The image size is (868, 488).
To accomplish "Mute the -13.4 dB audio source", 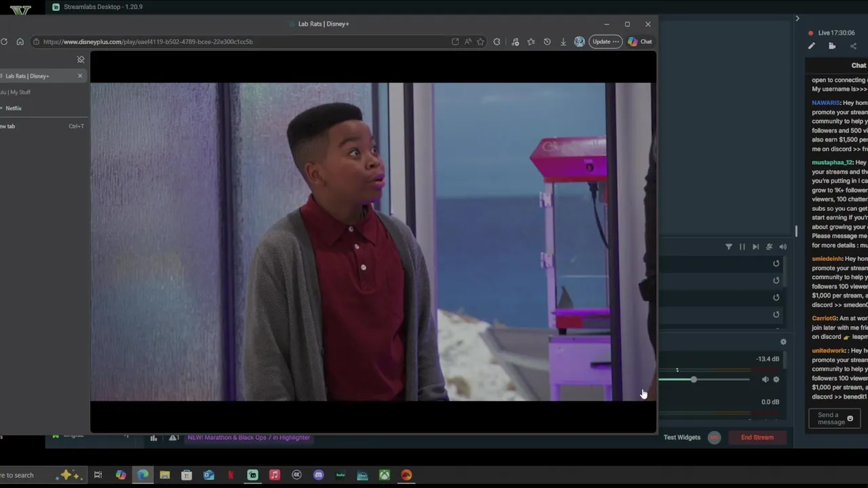I will [765, 380].
